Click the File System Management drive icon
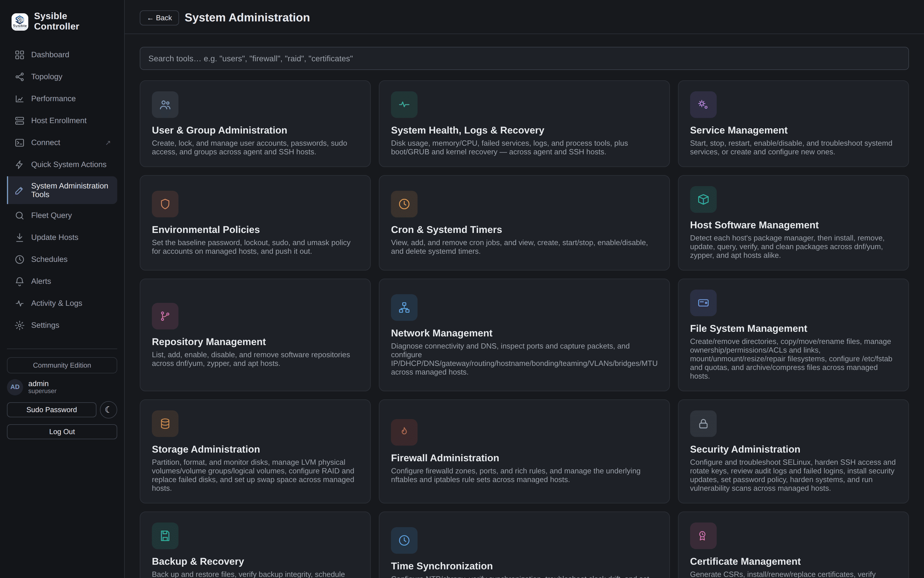Image resolution: width=924 pixels, height=578 pixels. click(x=703, y=303)
